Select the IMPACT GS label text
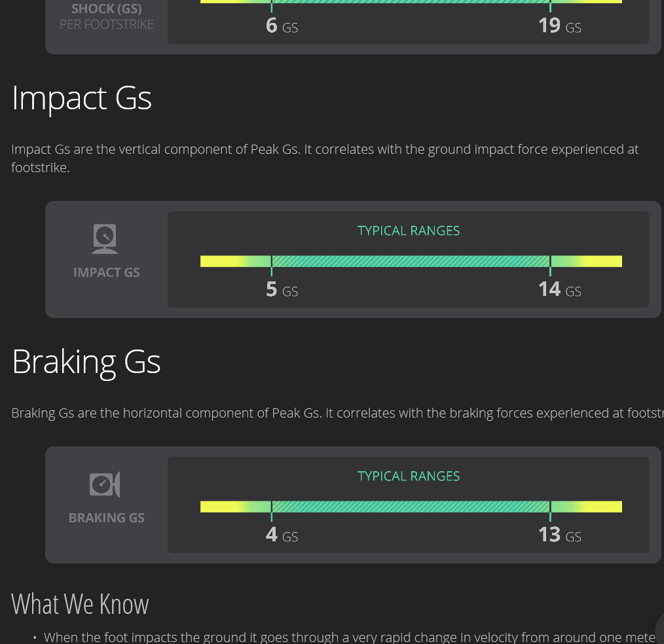 tap(106, 272)
